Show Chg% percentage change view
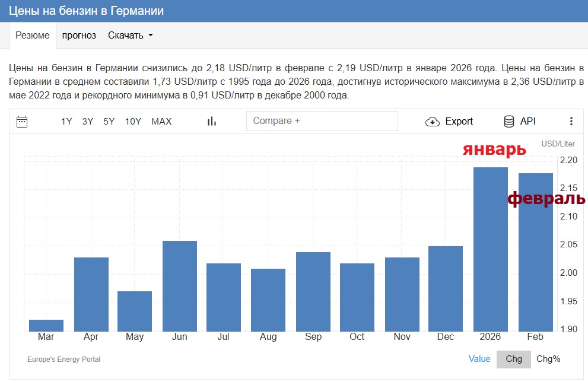The width and height of the screenshot is (588, 385). (548, 359)
